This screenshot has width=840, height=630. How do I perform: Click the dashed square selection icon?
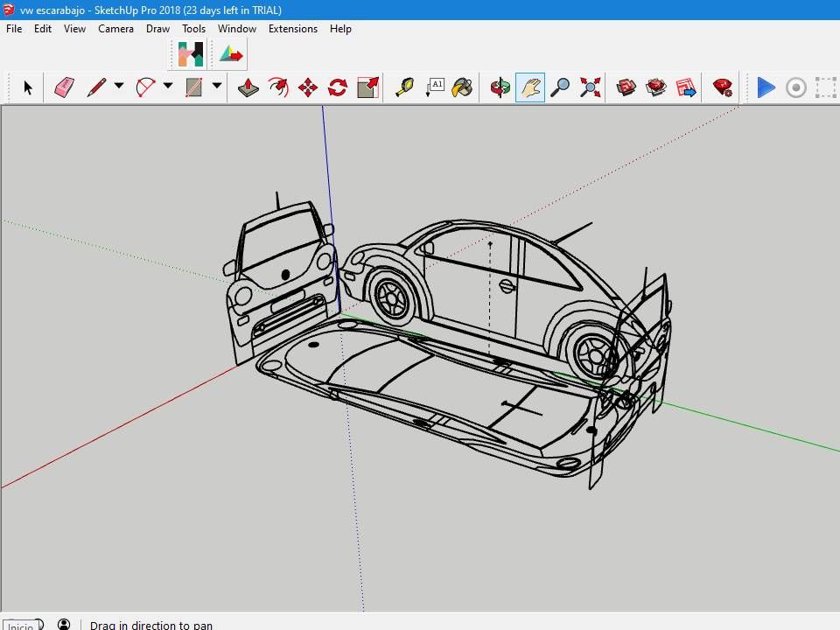pyautogui.click(x=825, y=87)
